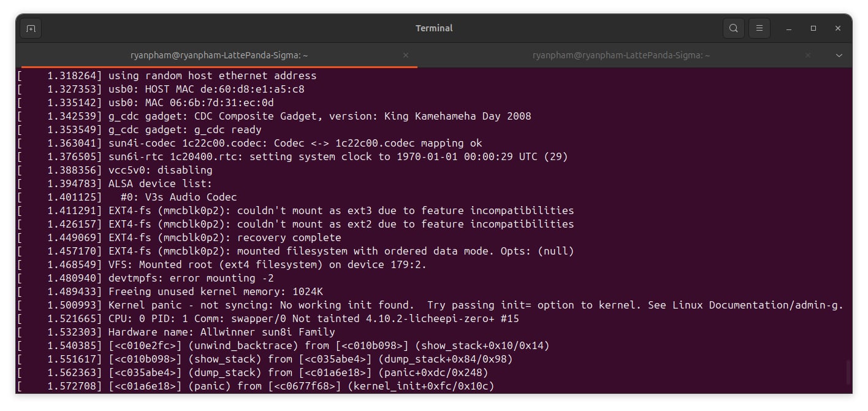868x411 pixels.
Task: Switch to the second terminal tab
Action: (x=621, y=55)
